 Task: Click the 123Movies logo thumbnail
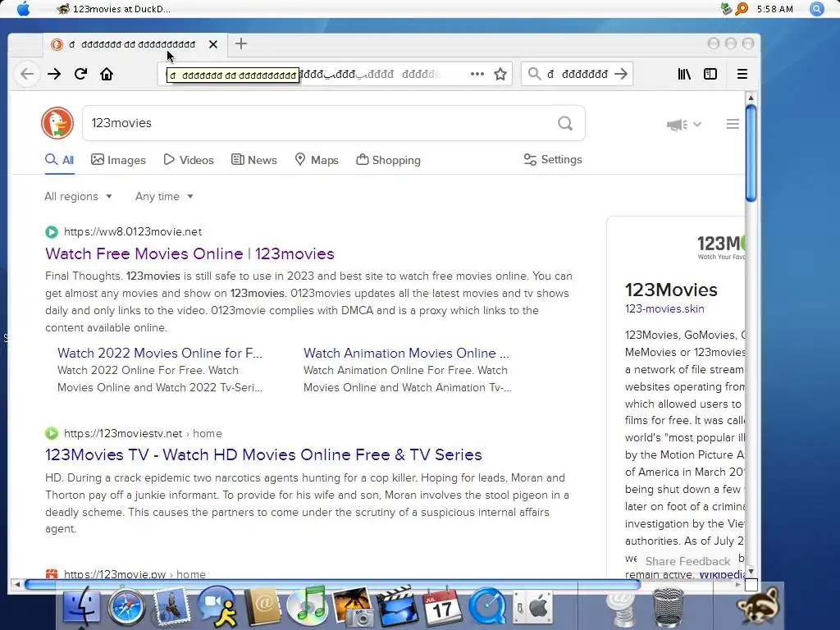[x=720, y=247]
